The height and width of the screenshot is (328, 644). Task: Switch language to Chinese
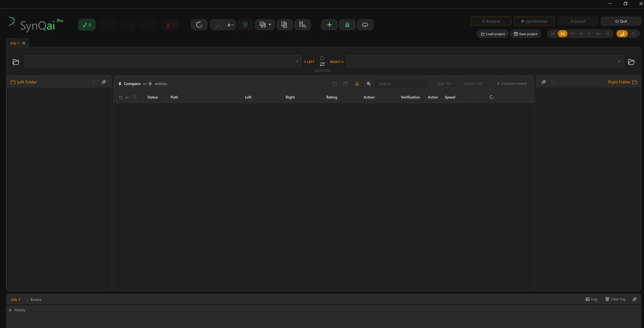tap(608, 34)
